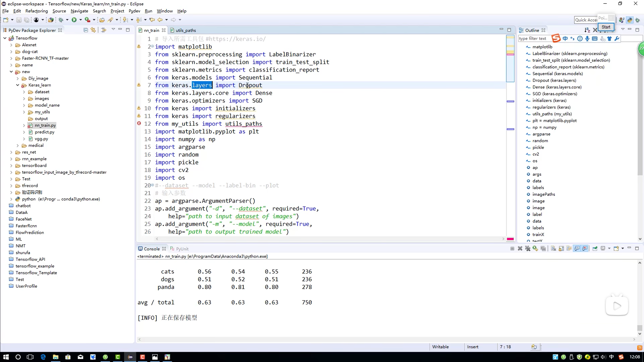Click the Sogou wrench settings icon
This screenshot has height=362, width=644.
[617, 38]
